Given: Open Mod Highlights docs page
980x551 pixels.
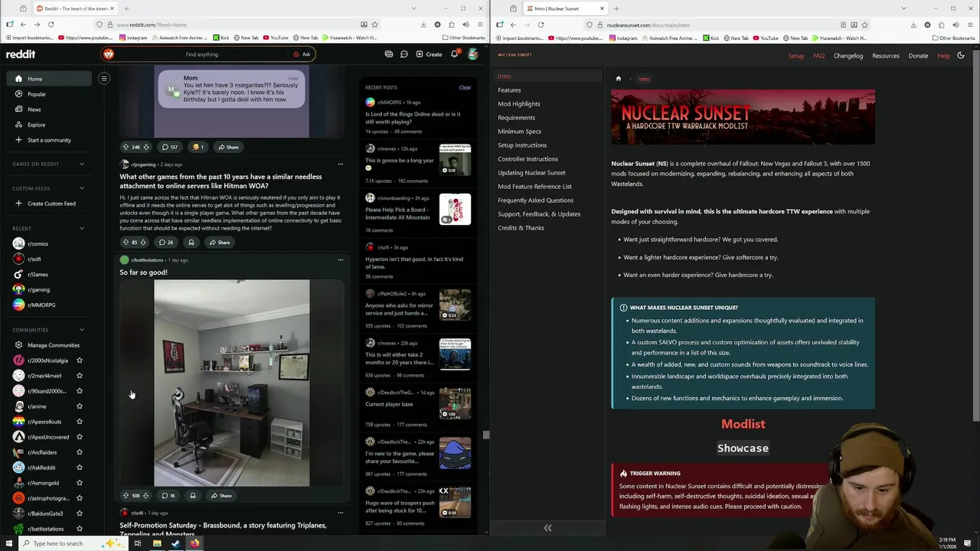Looking at the screenshot, I should [519, 104].
